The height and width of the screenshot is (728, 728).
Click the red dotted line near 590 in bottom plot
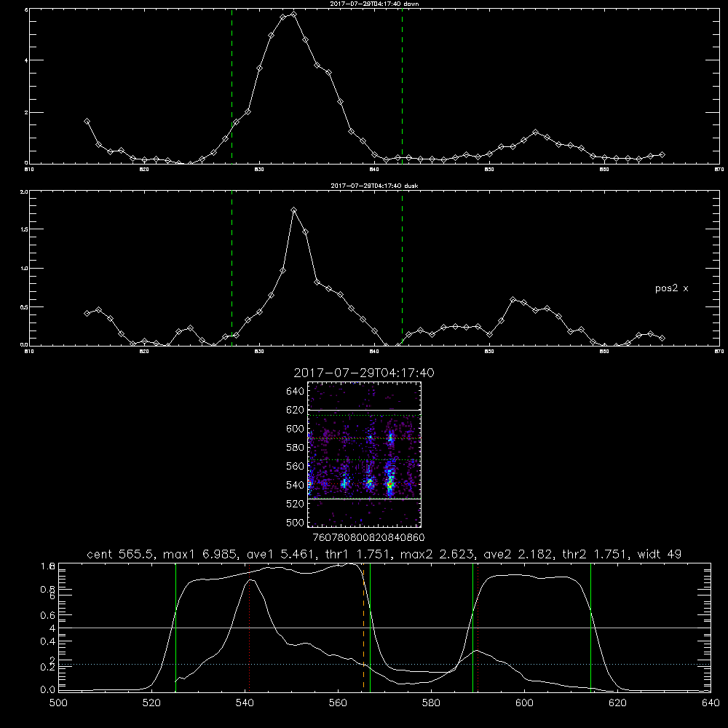[x=478, y=627]
